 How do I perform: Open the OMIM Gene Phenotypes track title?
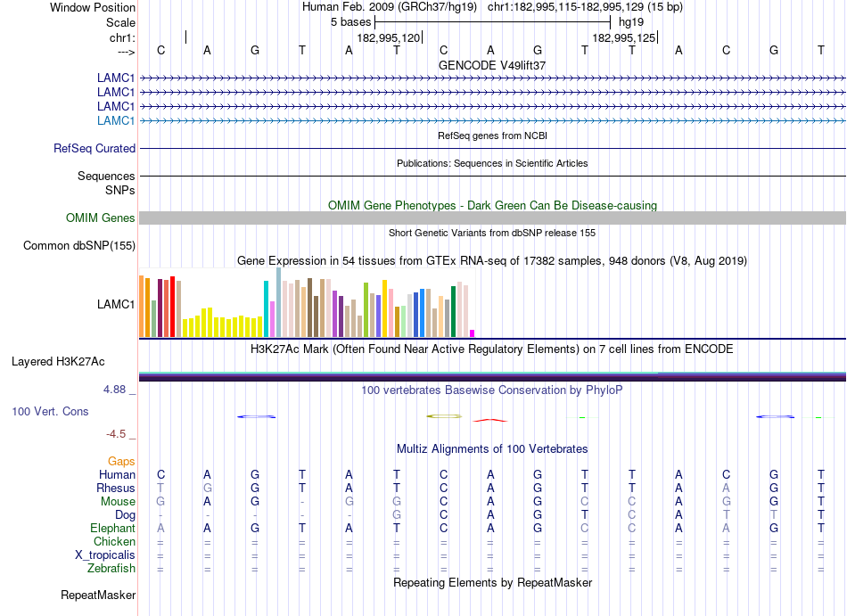492,205
